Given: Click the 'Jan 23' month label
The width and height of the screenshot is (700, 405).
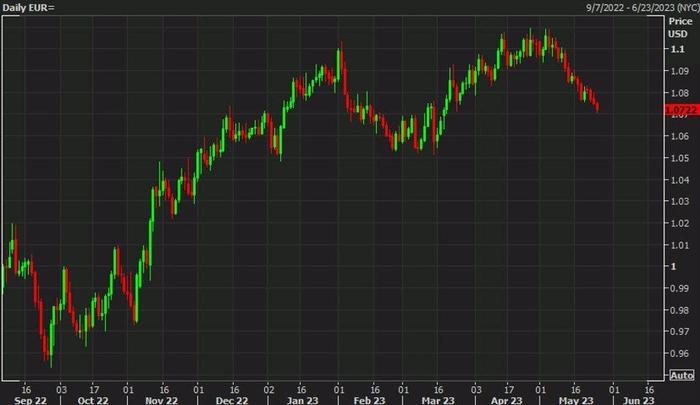Looking at the screenshot, I should point(302,400).
